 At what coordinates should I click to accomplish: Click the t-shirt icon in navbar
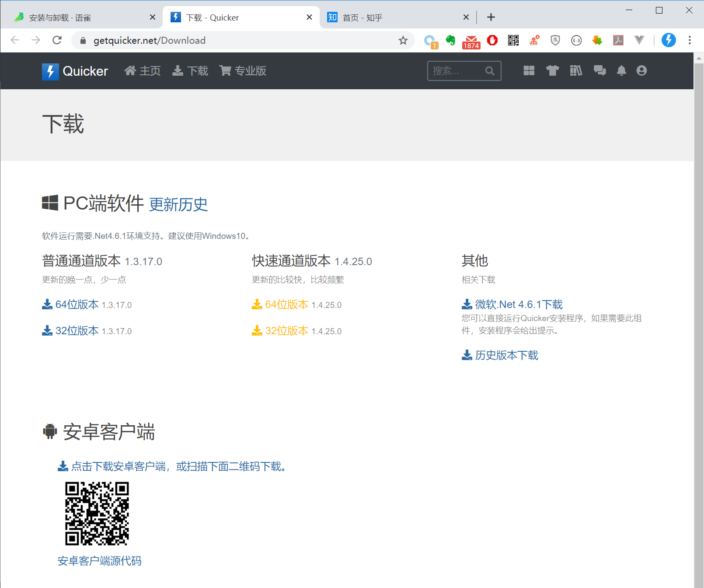pos(553,71)
